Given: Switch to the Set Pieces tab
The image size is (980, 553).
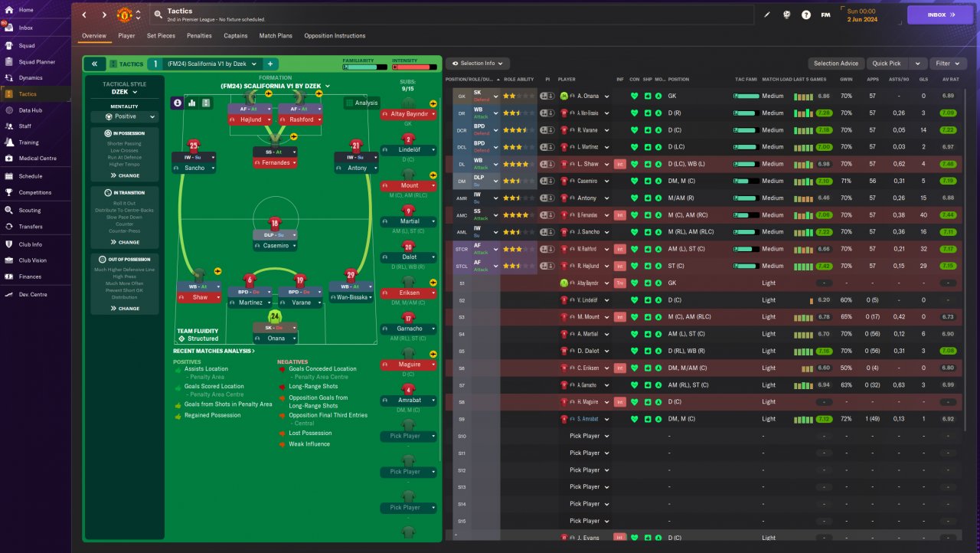Looking at the screenshot, I should point(161,36).
